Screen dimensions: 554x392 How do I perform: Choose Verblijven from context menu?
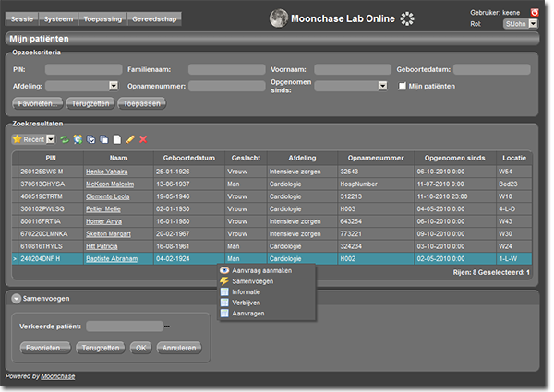coord(247,303)
